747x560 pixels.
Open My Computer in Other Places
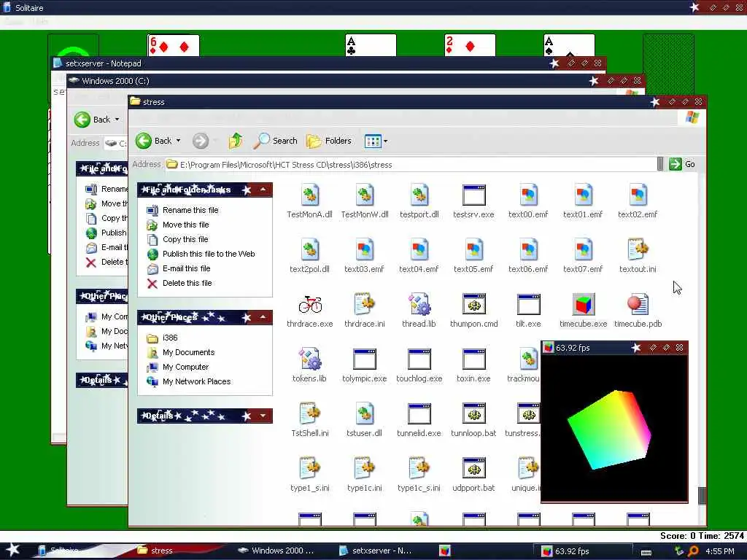pos(186,367)
